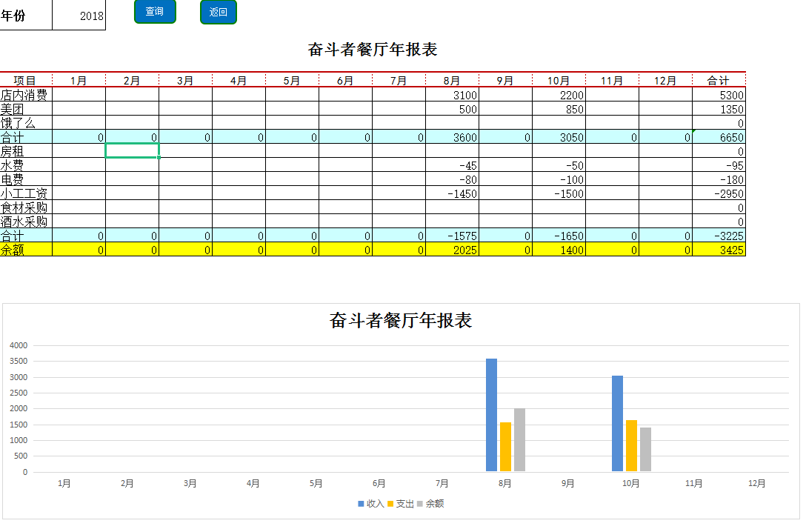Screen dimensions: 806x532
Task: Click the 12月 column header
Action: coord(665,80)
